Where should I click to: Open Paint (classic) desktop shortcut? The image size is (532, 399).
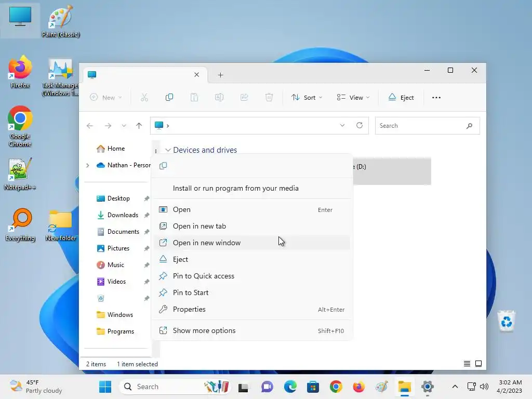[61, 21]
